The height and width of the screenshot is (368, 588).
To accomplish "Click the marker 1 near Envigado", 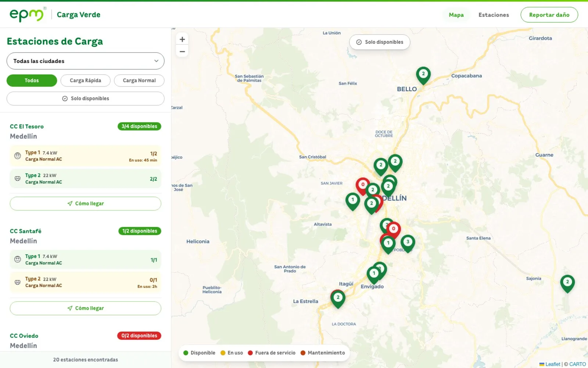I will point(374,275).
